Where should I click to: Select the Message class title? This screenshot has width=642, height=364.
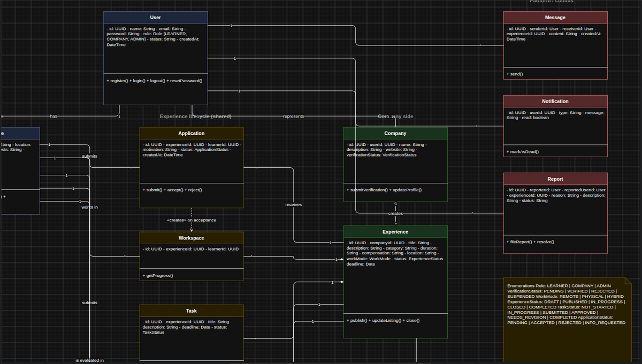click(x=555, y=18)
